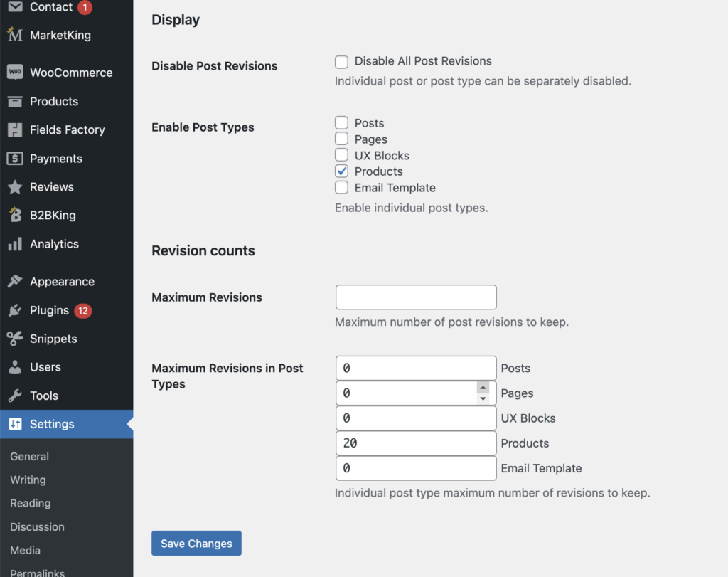Open Discussion settings submenu link

37,526
